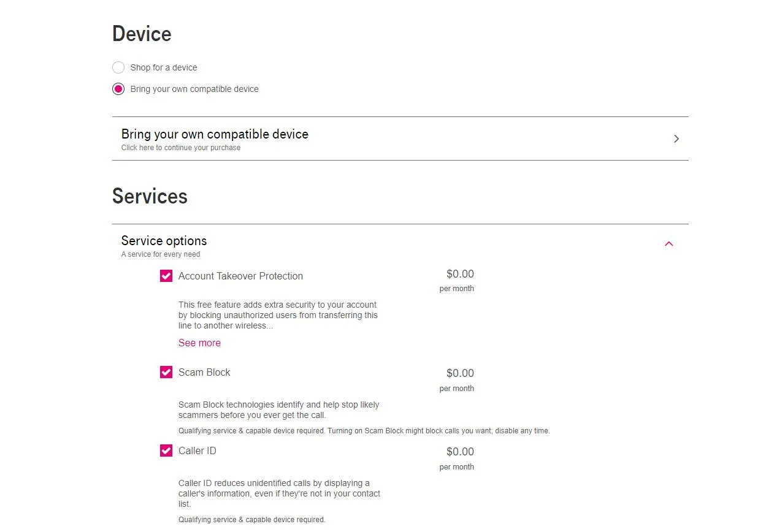Expand the description with "See more" link
This screenshot has height=532, width=763.
coord(199,343)
